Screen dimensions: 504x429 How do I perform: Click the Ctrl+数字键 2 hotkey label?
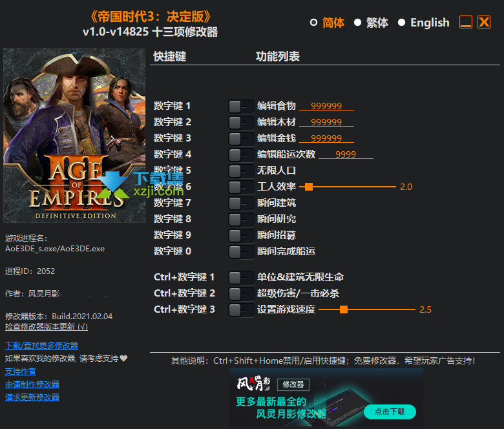184,293
